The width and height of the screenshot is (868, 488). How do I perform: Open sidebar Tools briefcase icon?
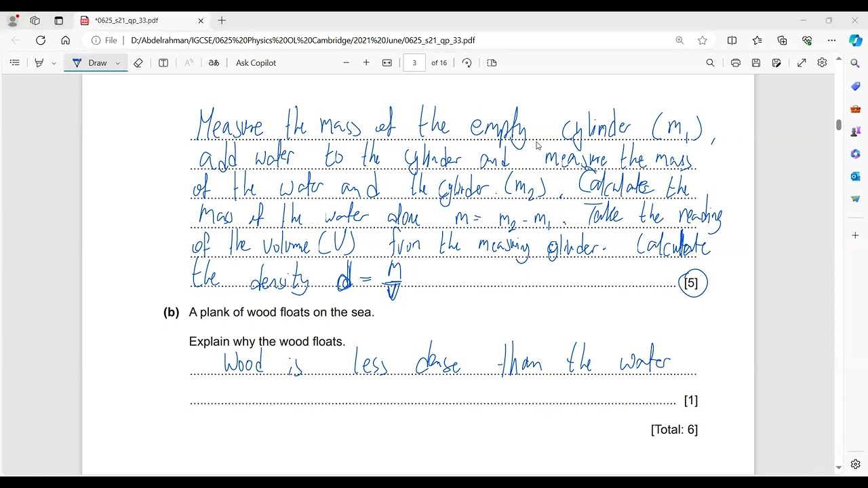coord(855,108)
